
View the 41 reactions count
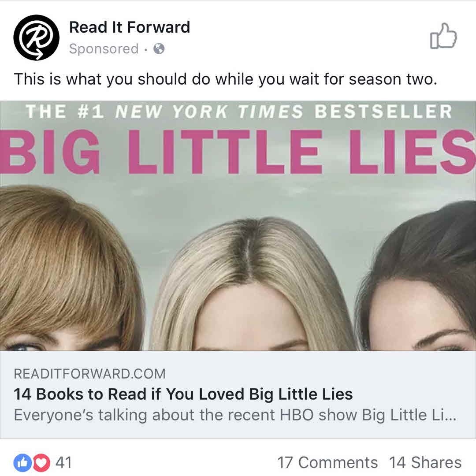64,463
